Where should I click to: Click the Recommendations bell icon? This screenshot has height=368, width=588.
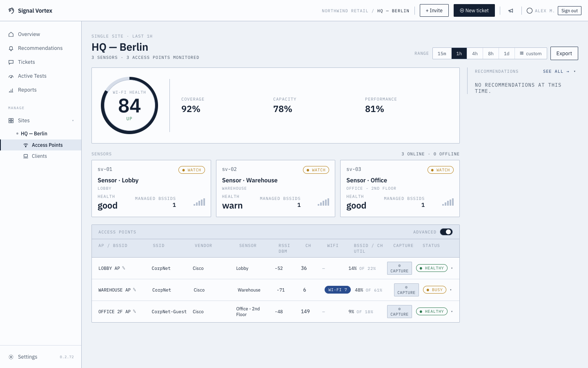tap(11, 48)
